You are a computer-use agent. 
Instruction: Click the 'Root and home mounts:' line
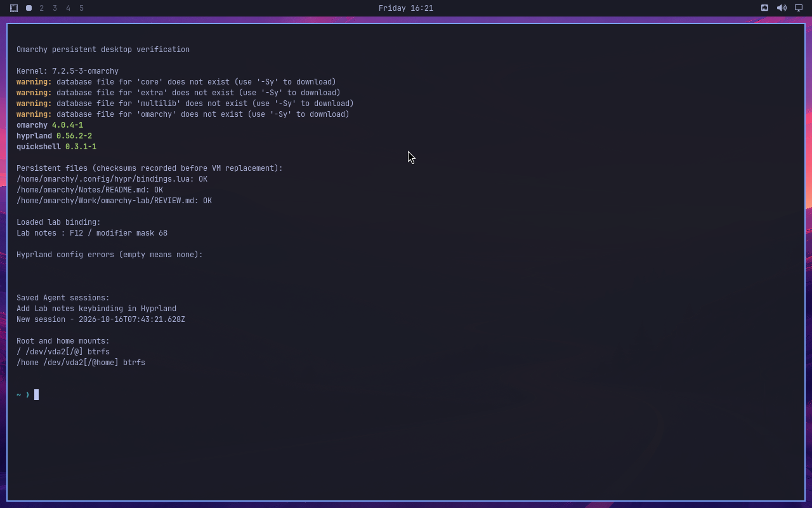pyautogui.click(x=63, y=341)
